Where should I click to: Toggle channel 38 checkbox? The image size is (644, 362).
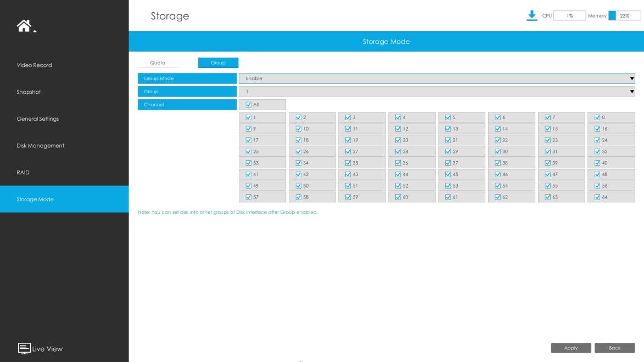tap(498, 163)
